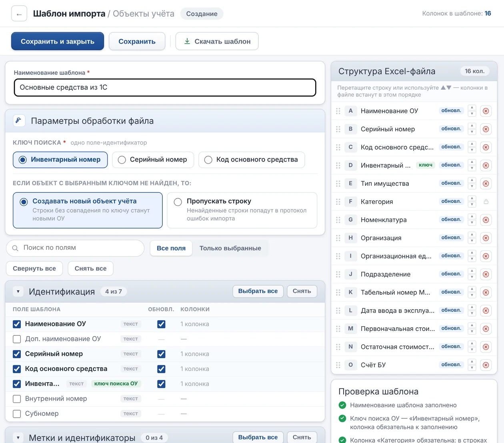
Task: Click the back arrow next to Шаблон импорта
Action: [x=19, y=14]
